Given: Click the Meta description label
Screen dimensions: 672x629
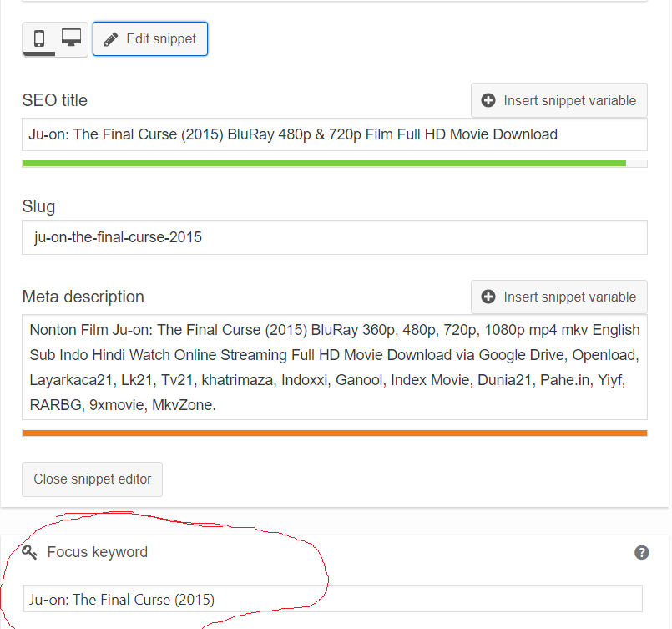Looking at the screenshot, I should point(83,297).
